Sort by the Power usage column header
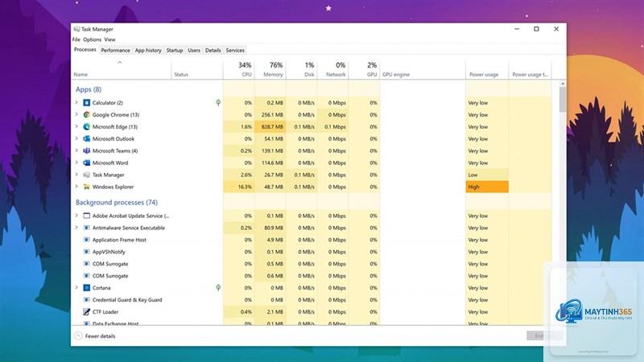644x362 pixels. pos(487,69)
